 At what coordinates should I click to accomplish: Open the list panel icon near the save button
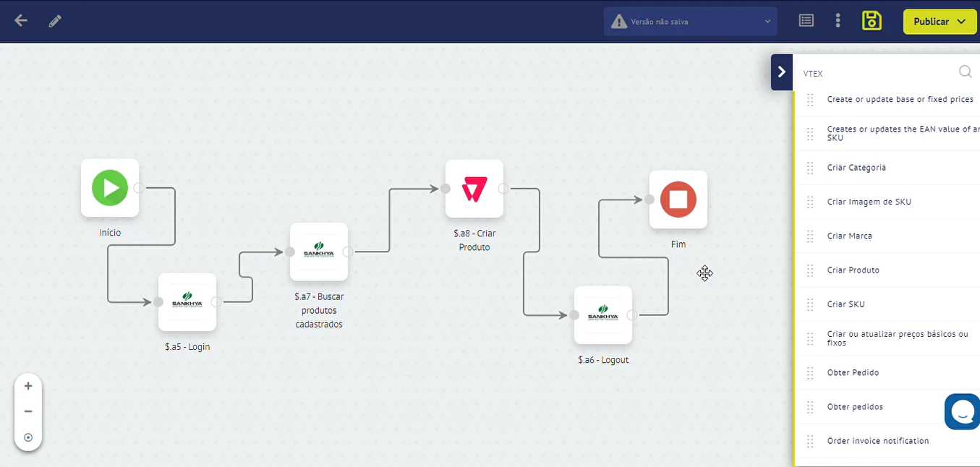point(806,20)
